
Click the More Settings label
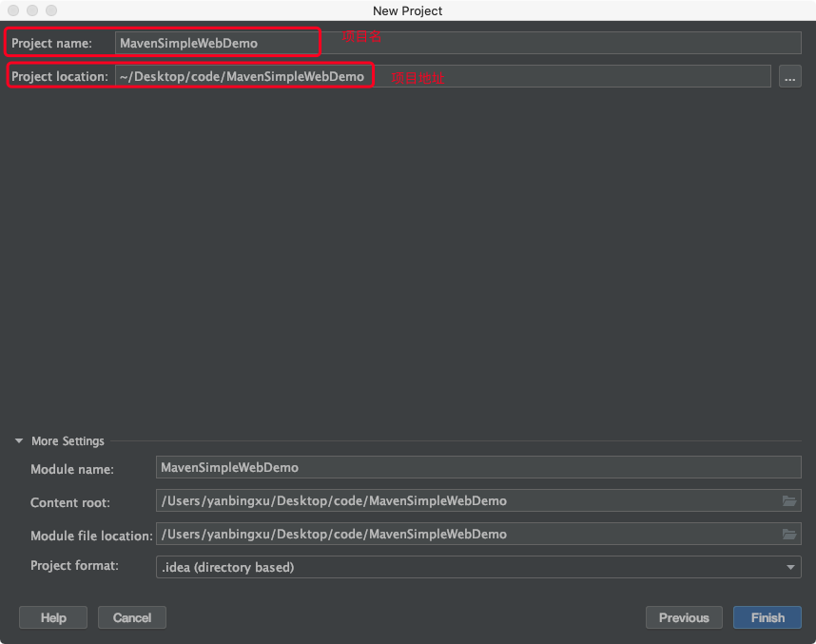pyautogui.click(x=68, y=441)
